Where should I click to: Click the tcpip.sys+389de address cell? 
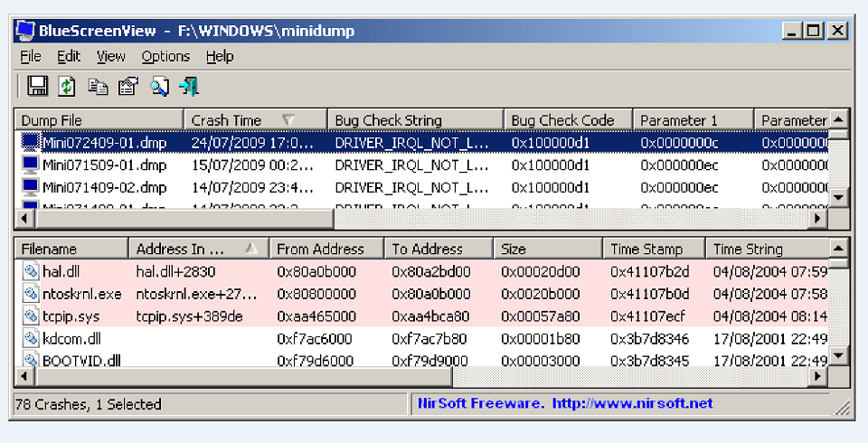point(189,316)
